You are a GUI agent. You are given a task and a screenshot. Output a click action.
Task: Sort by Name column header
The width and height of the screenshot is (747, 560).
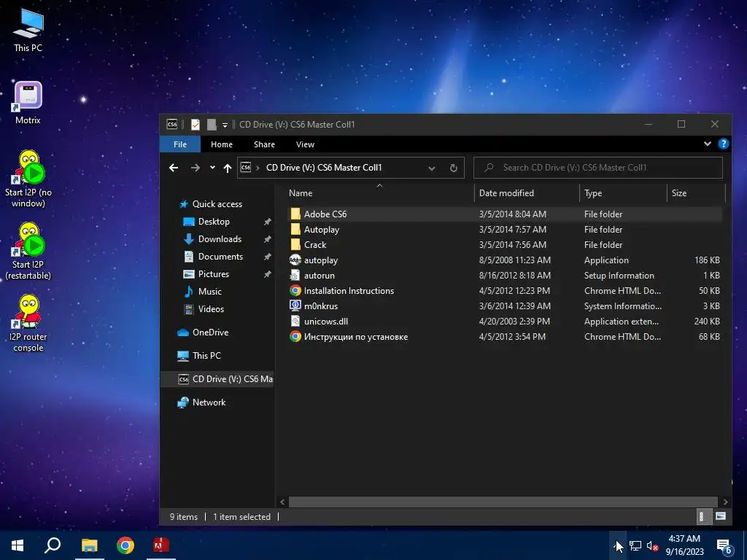click(379, 192)
